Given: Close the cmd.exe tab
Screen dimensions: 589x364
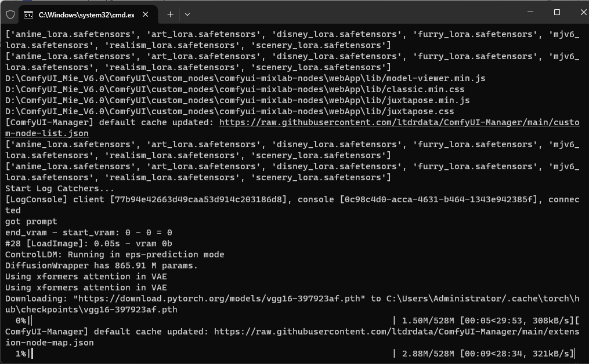Looking at the screenshot, I should pyautogui.click(x=146, y=14).
